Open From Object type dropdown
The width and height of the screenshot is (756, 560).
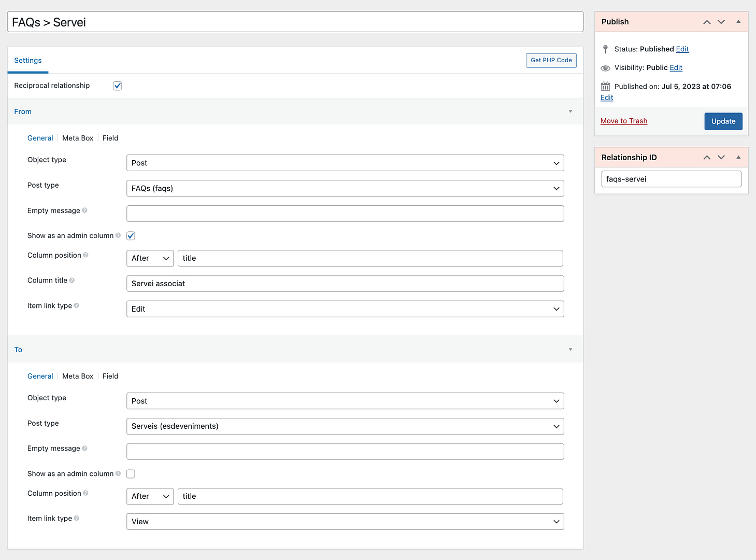click(x=345, y=163)
